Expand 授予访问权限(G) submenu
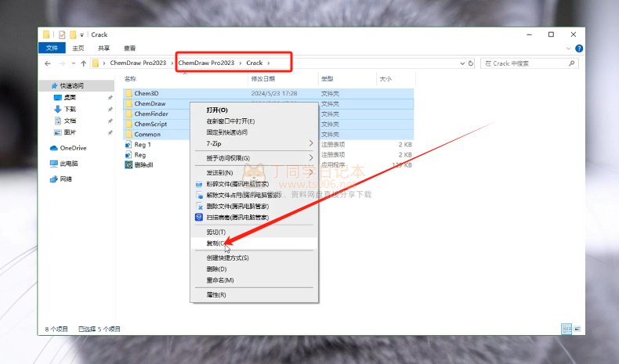 coord(254,158)
